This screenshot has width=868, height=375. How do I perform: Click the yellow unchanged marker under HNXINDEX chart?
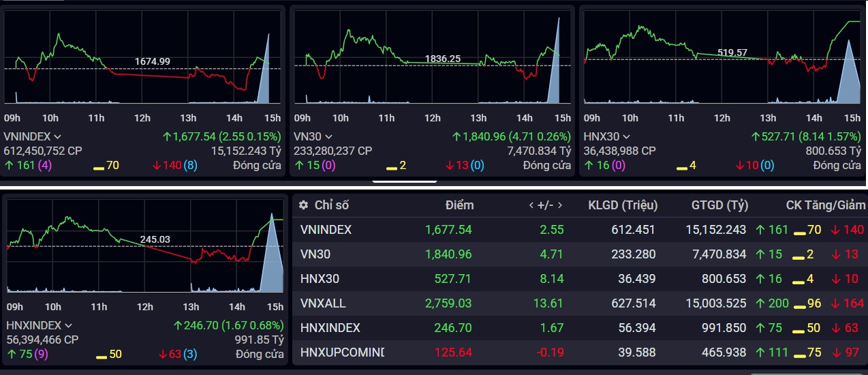[x=101, y=355]
